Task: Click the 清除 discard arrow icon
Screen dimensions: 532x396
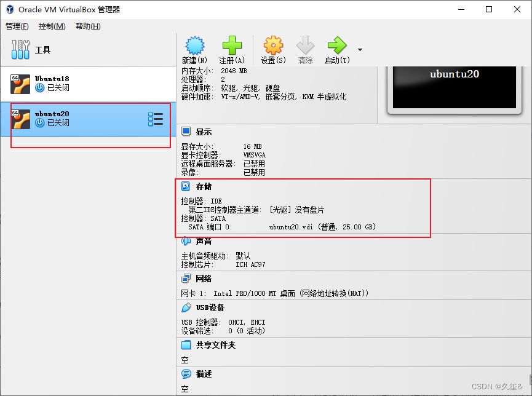Action: tap(305, 45)
